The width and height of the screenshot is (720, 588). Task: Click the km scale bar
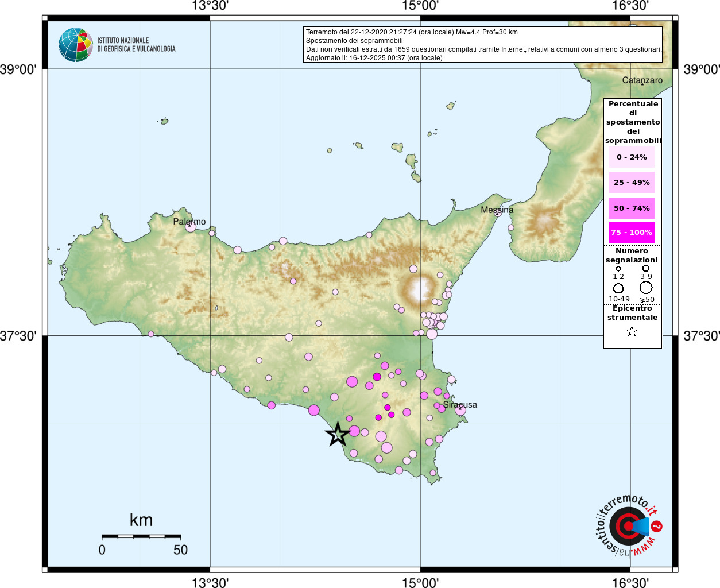pos(141,536)
